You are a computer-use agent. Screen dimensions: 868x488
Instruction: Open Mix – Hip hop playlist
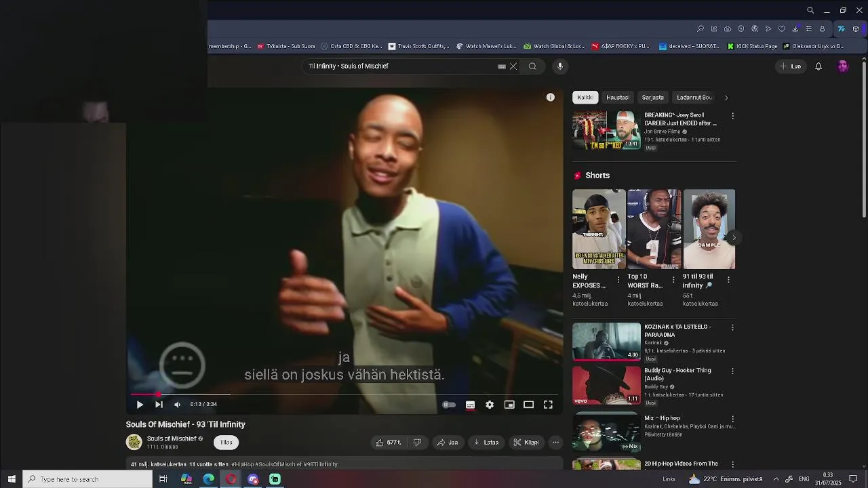point(606,432)
